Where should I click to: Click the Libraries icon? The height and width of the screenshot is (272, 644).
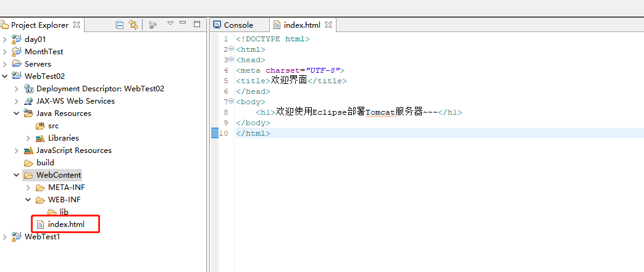coord(40,138)
